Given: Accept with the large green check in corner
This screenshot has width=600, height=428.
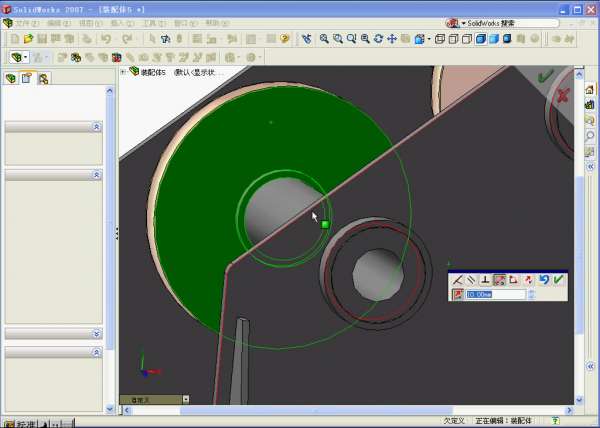Looking at the screenshot, I should coord(545,76).
